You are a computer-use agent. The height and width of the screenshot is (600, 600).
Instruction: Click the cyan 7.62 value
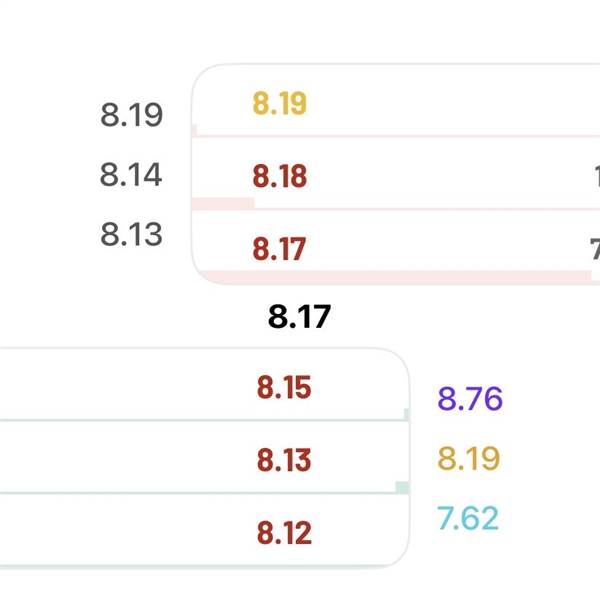tap(467, 519)
